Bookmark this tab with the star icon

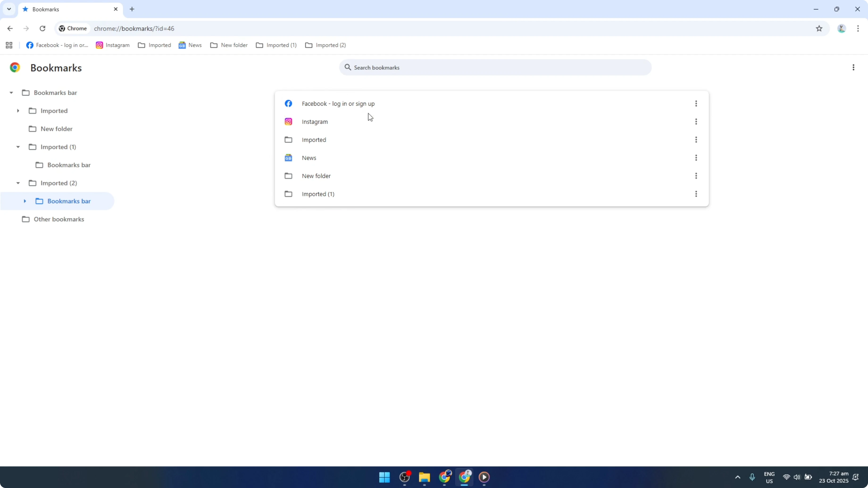819,29
